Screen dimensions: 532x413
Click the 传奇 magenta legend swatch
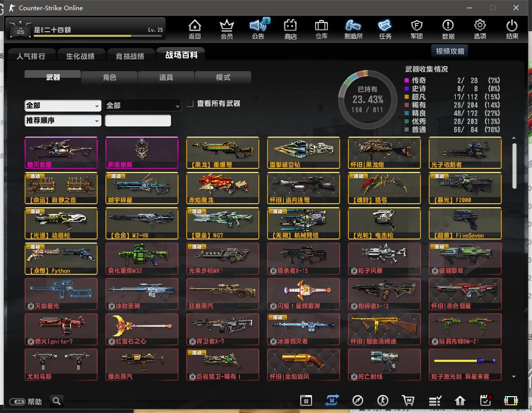point(407,80)
